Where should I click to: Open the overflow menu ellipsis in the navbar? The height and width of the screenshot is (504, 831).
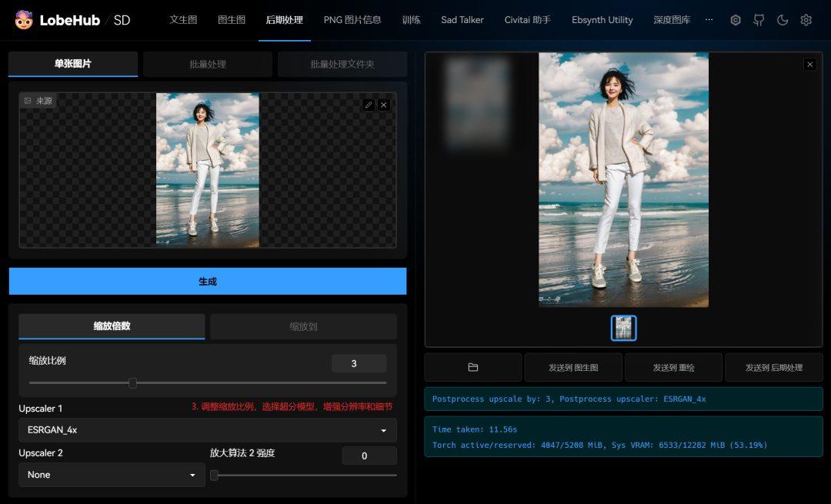click(x=709, y=20)
